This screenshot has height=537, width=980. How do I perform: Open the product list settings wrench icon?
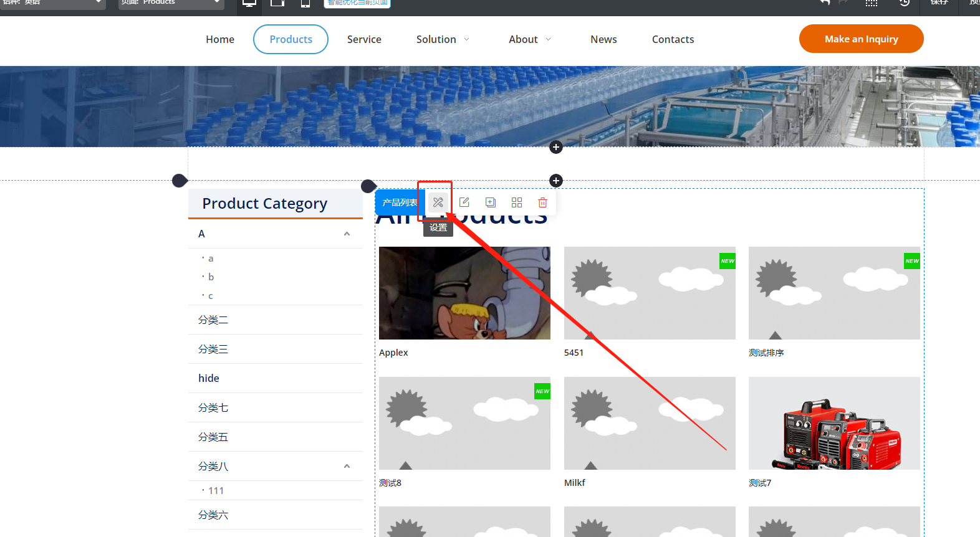tap(438, 202)
